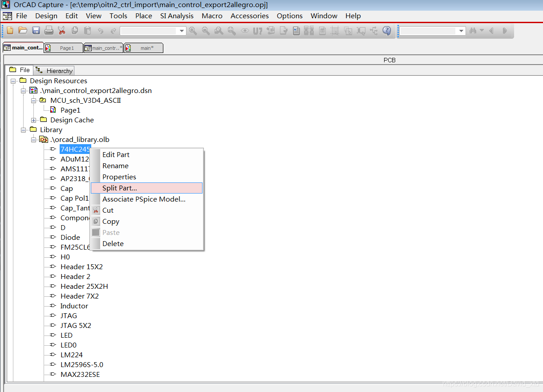This screenshot has height=392, width=543.
Task: Select the LM2596S-5.0 library part
Action: click(x=82, y=365)
